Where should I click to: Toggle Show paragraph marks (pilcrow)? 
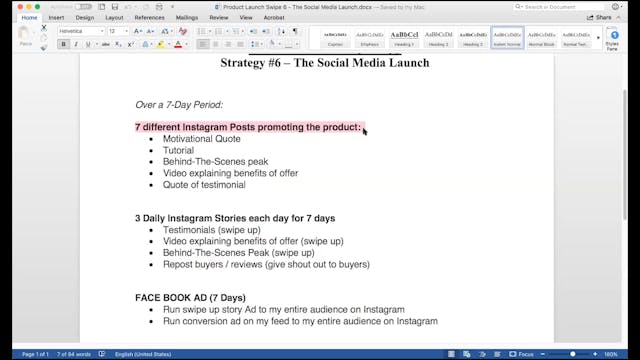(x=295, y=31)
